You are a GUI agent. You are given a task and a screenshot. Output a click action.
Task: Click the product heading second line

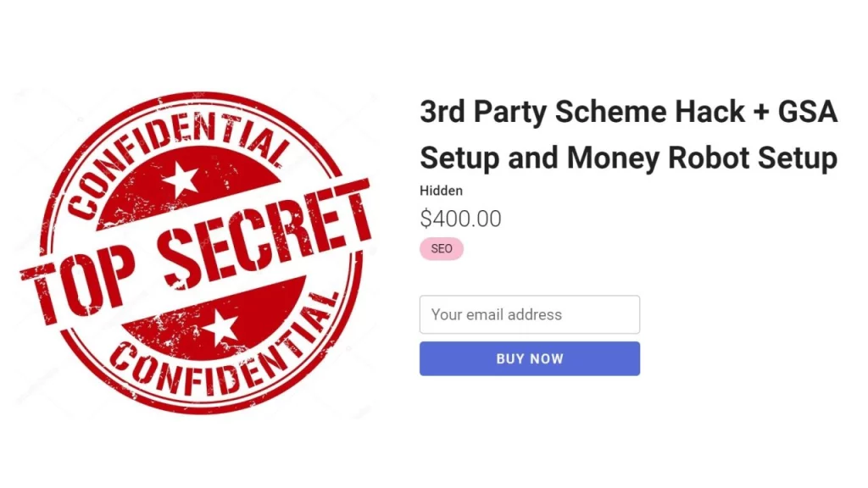(x=627, y=158)
